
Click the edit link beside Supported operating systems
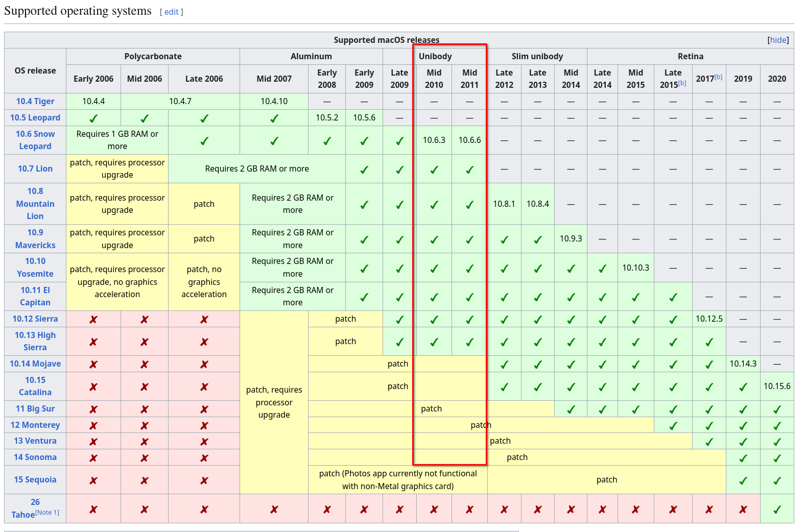click(x=171, y=12)
